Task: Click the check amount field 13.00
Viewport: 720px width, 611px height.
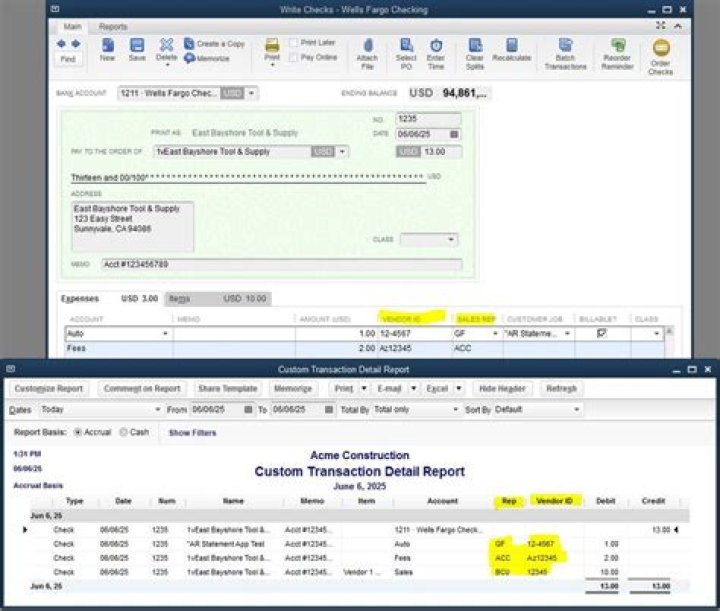Action: click(429, 151)
